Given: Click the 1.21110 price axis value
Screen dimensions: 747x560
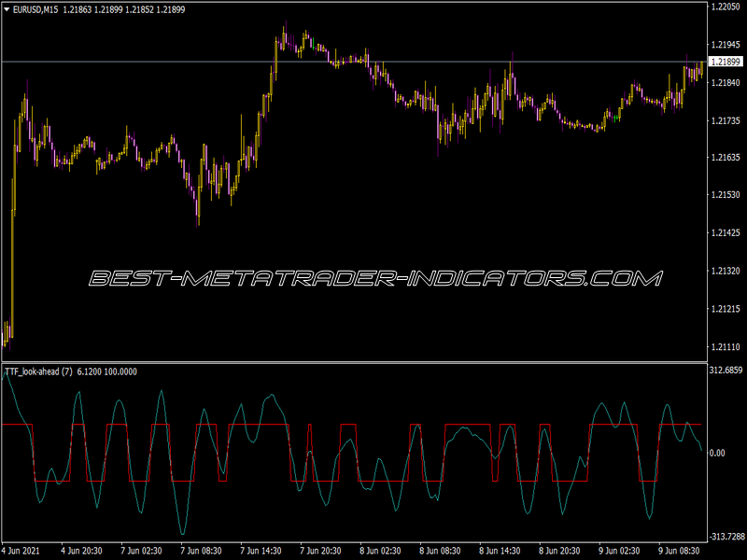Looking at the screenshot, I should point(726,347).
